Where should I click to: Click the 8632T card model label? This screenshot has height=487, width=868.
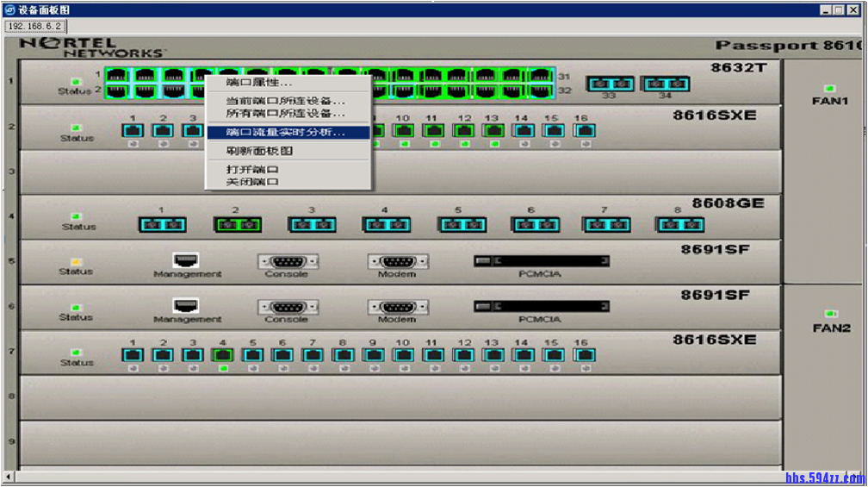pyautogui.click(x=739, y=67)
